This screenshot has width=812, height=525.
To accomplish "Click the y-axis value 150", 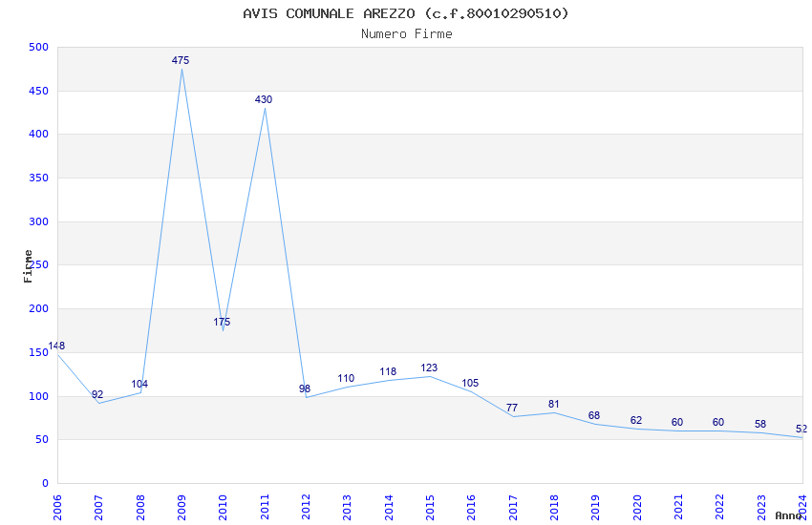I will pyautogui.click(x=39, y=353).
